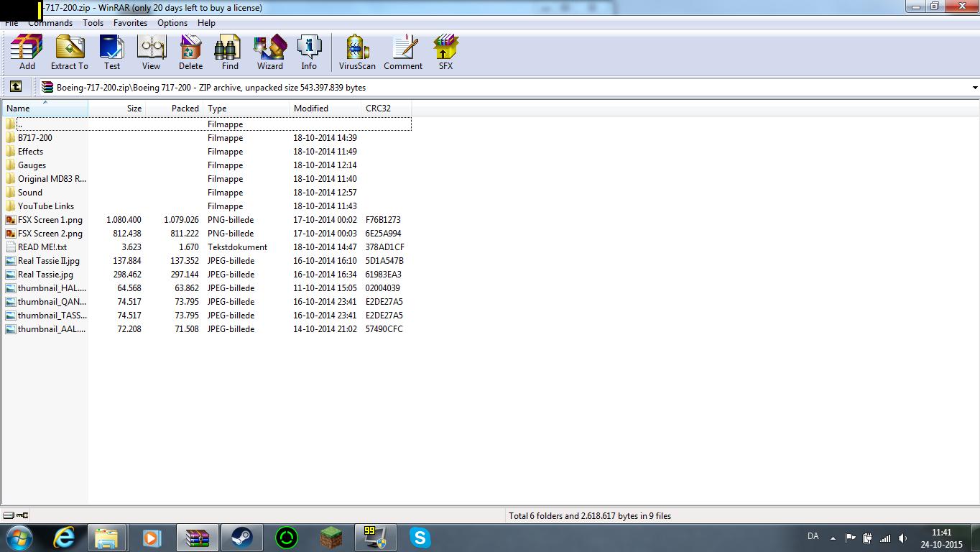
Task: Open Skype from the taskbar
Action: [420, 538]
